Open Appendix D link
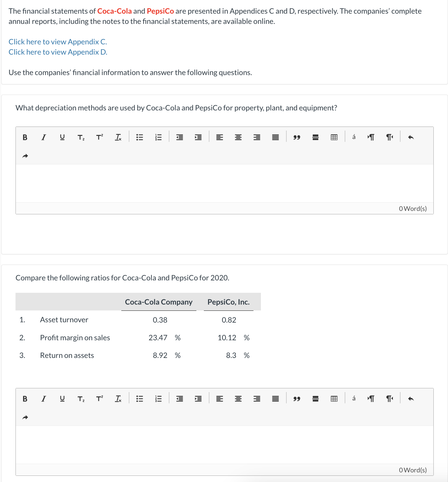 58,52
